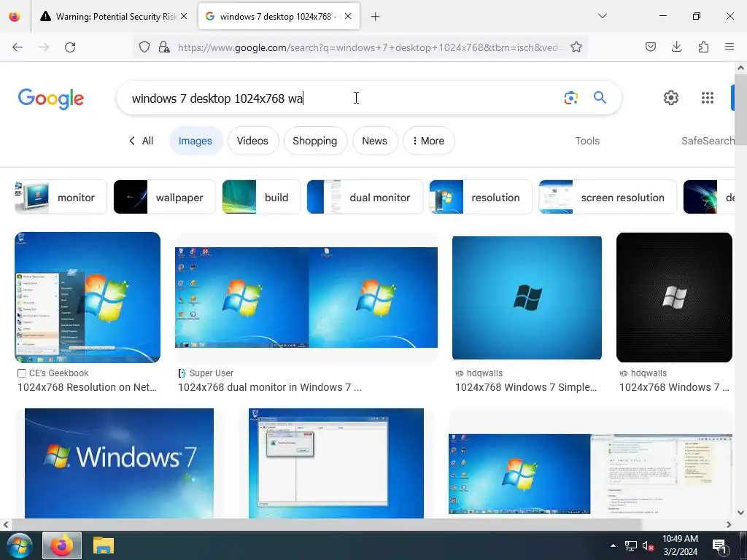Click the scroll right arrow at bottom
Image resolution: width=747 pixels, height=560 pixels.
click(x=729, y=524)
